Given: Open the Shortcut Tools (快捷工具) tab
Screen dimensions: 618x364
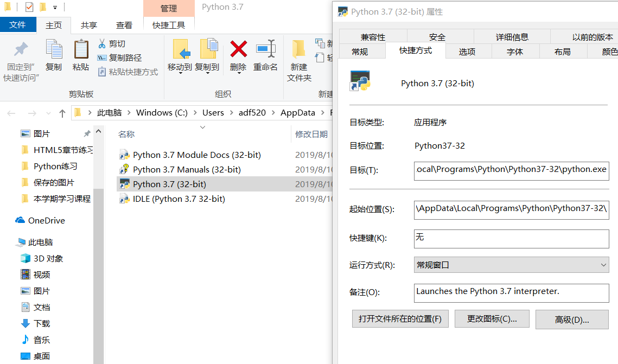Looking at the screenshot, I should point(169,25).
